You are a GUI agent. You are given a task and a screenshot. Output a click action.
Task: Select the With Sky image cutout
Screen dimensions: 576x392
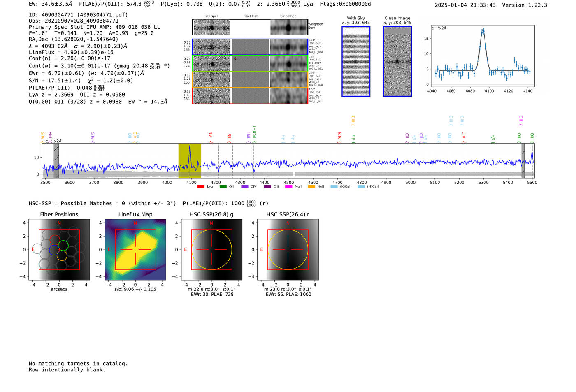[x=356, y=61]
